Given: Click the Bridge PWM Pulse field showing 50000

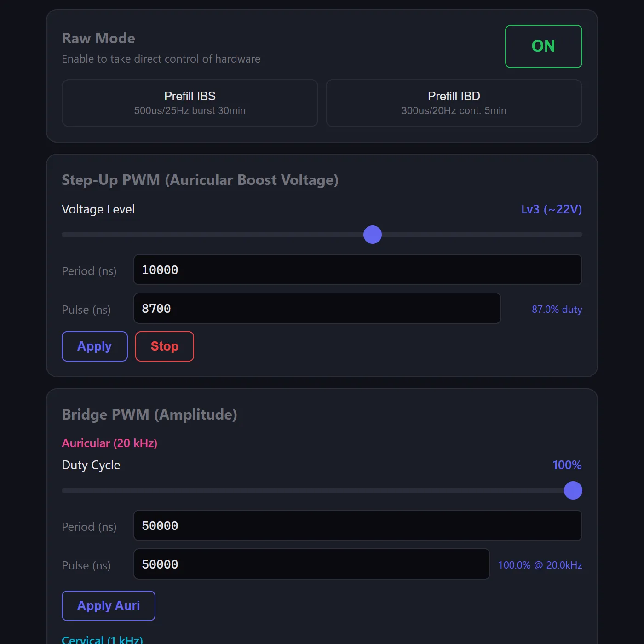Looking at the screenshot, I should 311,564.
